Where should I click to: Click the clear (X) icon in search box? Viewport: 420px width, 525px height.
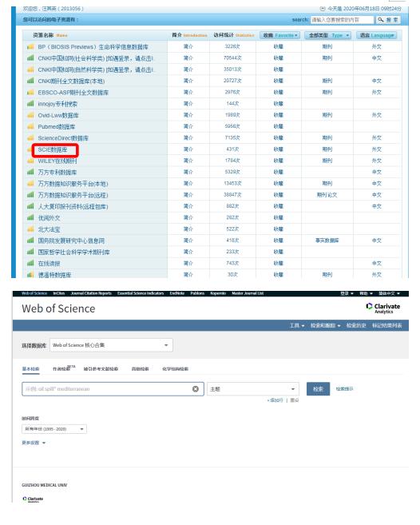coord(196,388)
